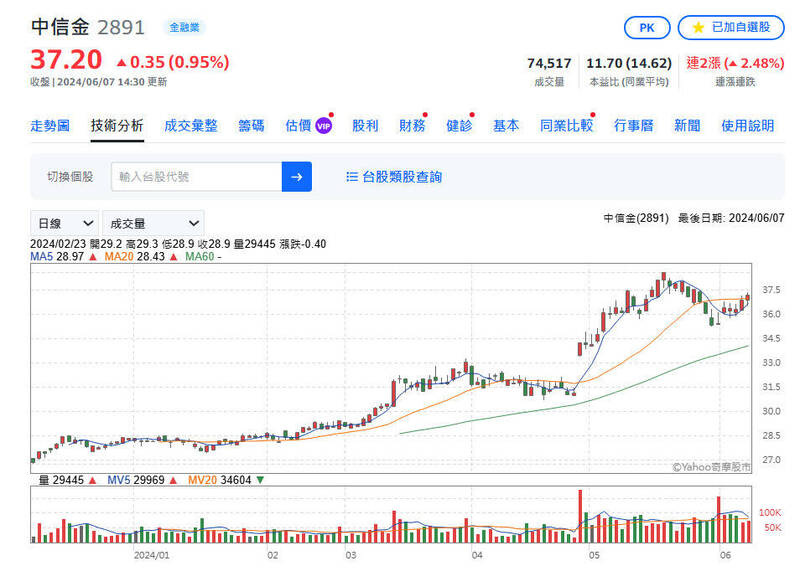Open the 同業比較 tab
This screenshot has height=571, width=800.
566,126
